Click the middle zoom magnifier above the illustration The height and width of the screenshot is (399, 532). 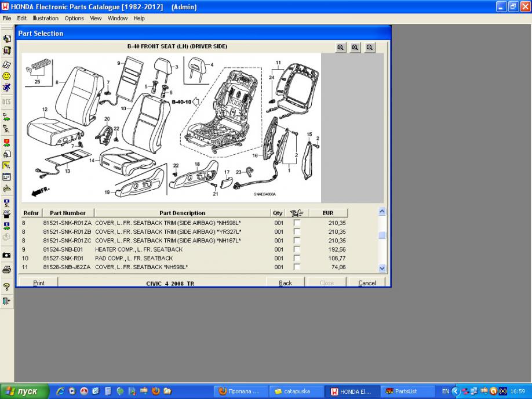(x=355, y=48)
